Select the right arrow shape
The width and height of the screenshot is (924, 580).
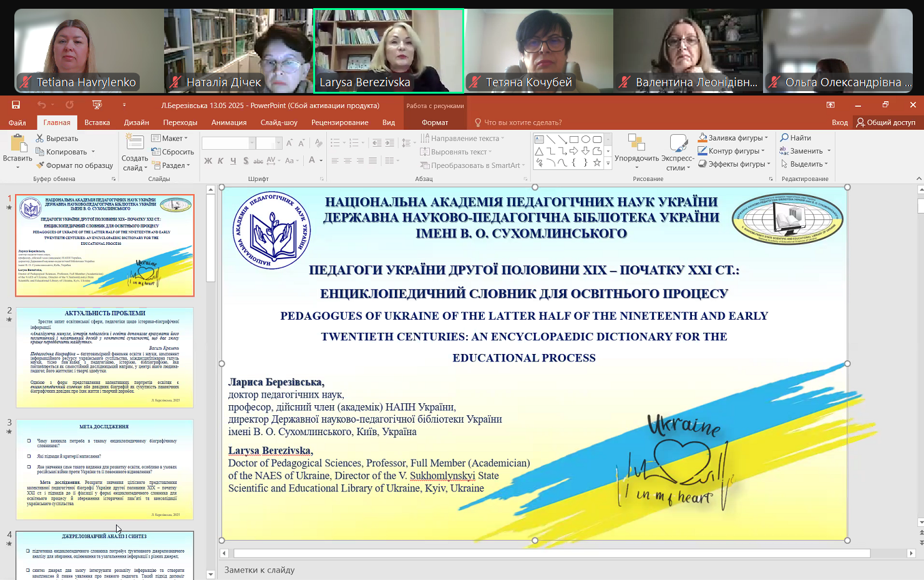(x=574, y=151)
